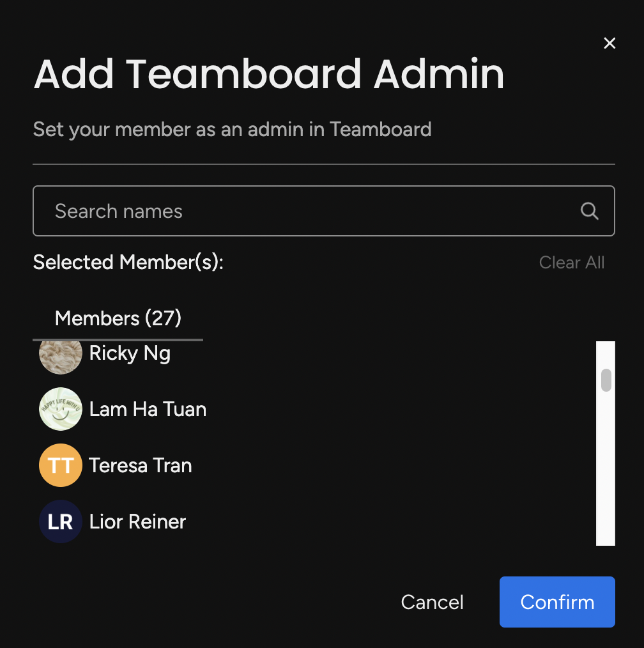644x648 pixels.
Task: Clear All selected members
Action: coord(571,262)
